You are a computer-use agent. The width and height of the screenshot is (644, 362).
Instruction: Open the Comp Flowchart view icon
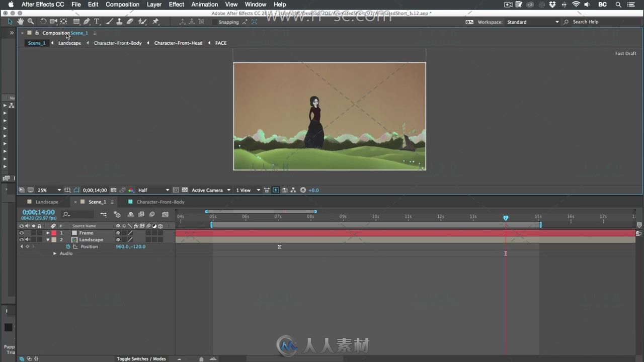click(293, 190)
